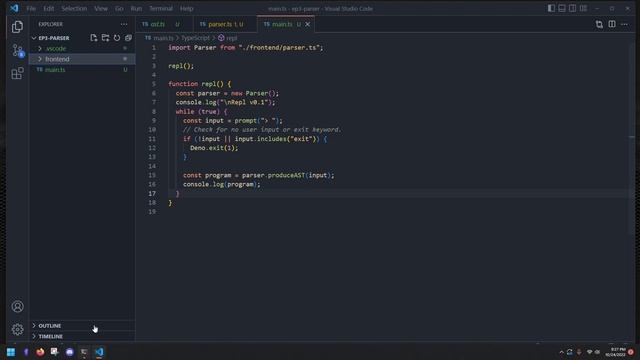Click the parser.produceAST(input) code line
This screenshot has width=640, height=360.
point(258,176)
